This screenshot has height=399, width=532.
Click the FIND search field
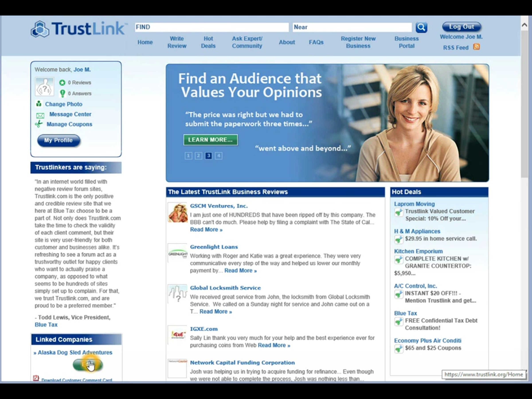[212, 27]
